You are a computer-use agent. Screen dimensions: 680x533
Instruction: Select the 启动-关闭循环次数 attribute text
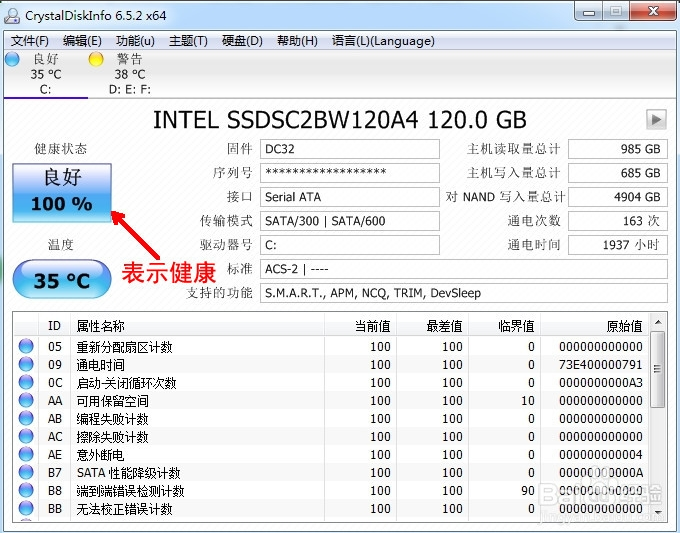coord(126,383)
